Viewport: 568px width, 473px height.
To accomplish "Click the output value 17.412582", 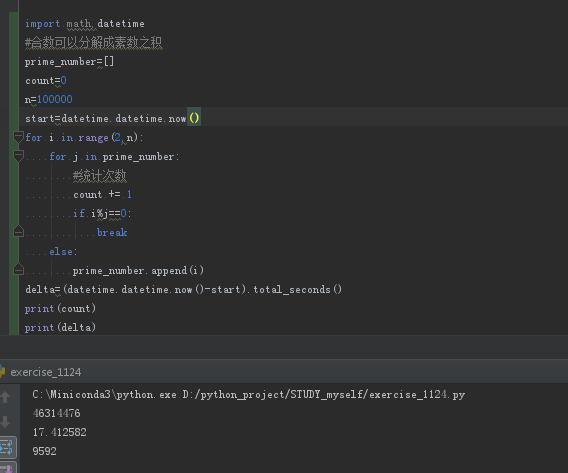I will pyautogui.click(x=60, y=432).
